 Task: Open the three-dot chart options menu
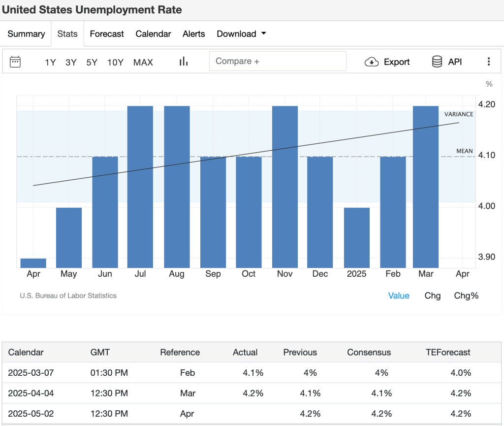489,62
